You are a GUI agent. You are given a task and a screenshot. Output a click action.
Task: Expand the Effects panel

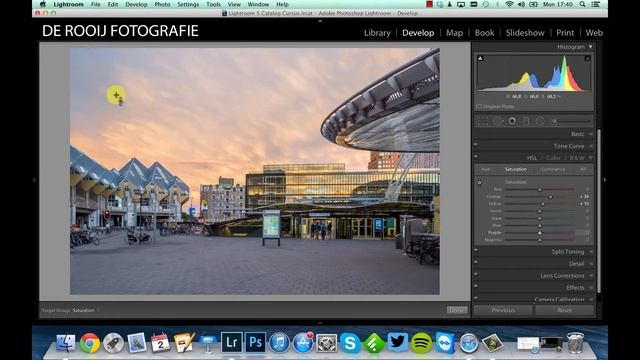pyautogui.click(x=591, y=288)
